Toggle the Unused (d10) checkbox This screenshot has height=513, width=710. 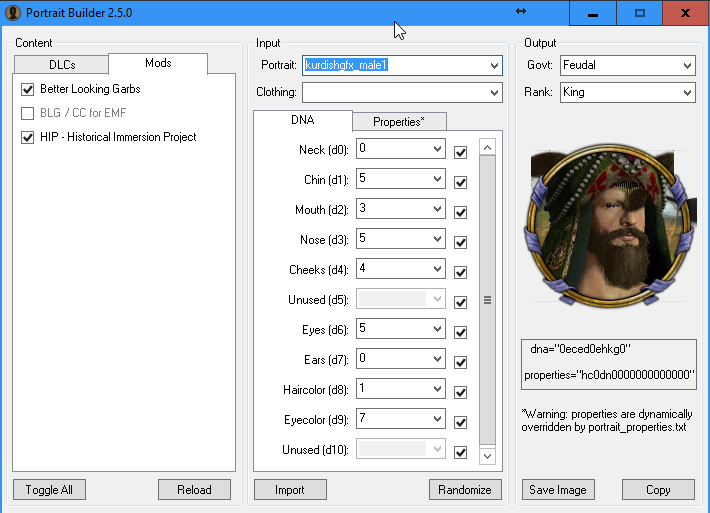(461, 452)
